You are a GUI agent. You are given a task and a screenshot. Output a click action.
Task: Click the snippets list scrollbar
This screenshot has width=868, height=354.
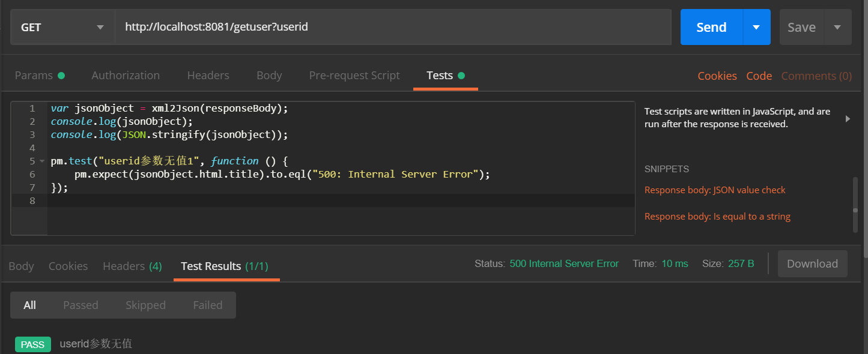click(x=855, y=204)
